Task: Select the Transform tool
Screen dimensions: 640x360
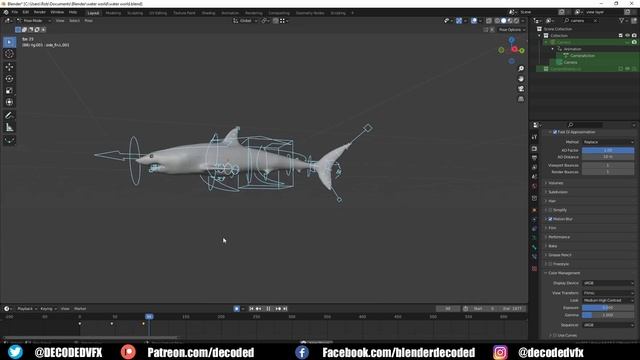Action: 9,102
